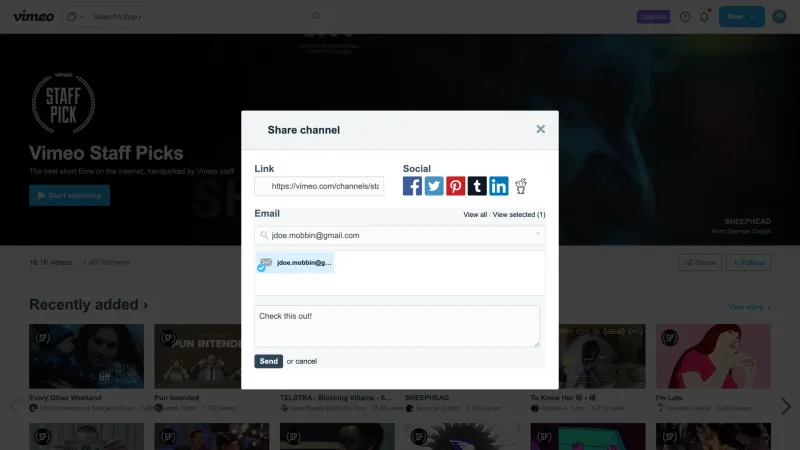Screen dimensions: 800x450
Task: Share channel on Tumblr
Action: pos(477,186)
